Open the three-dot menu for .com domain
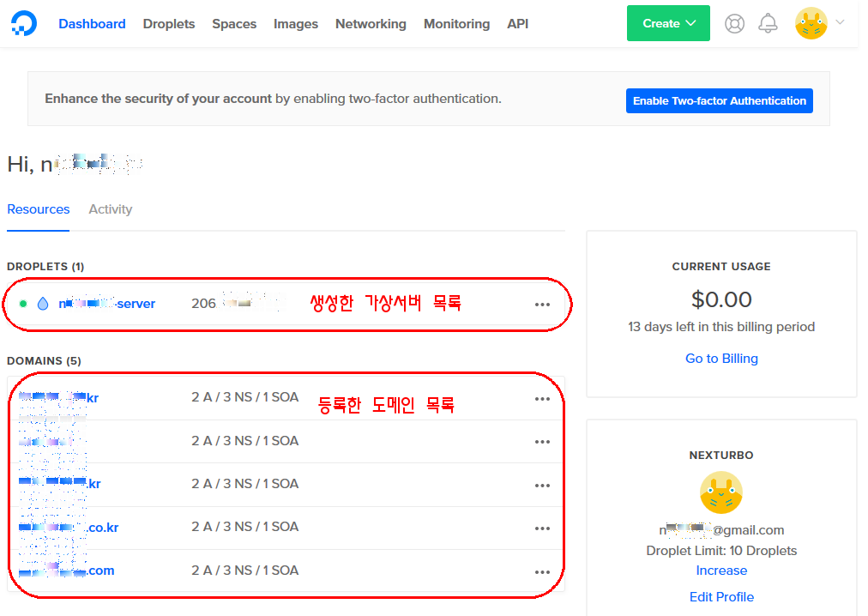This screenshot has height=616, width=868. (542, 572)
